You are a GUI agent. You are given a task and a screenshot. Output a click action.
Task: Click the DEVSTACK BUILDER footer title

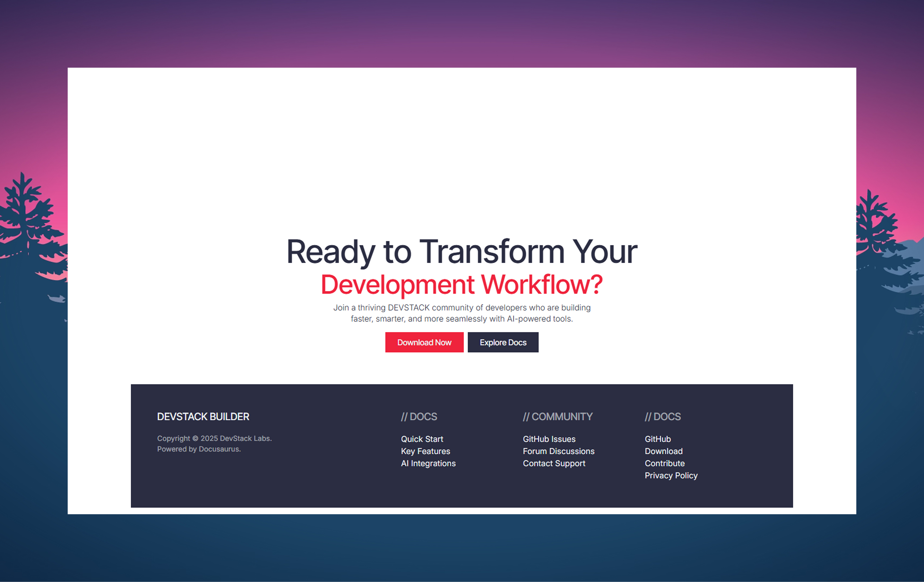[203, 417]
